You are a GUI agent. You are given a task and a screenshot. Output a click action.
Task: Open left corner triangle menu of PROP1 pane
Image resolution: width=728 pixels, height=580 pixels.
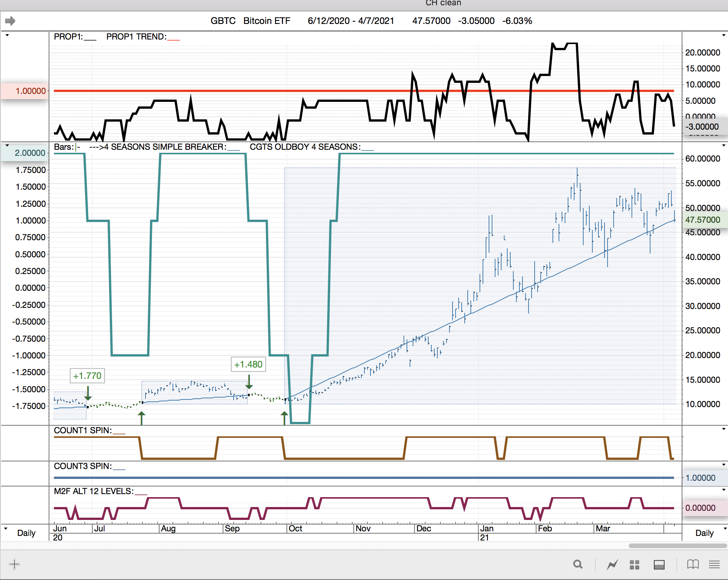[x=7, y=35]
